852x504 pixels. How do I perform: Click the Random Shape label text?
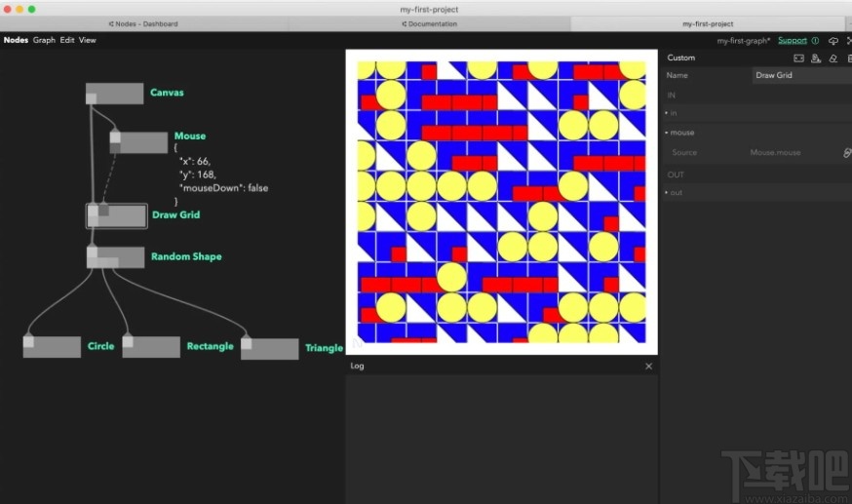tap(186, 256)
